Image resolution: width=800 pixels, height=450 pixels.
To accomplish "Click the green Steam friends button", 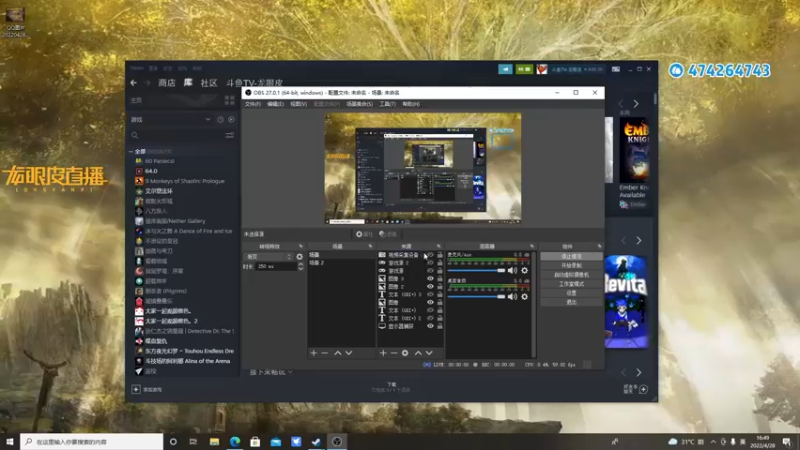I will pyautogui.click(x=524, y=69).
